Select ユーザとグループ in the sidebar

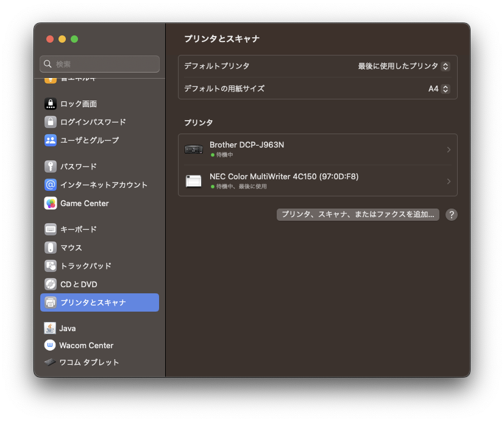[100, 140]
